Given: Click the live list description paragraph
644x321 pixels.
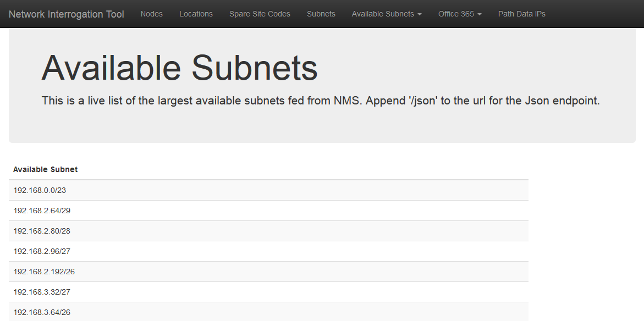Looking at the screenshot, I should click(x=320, y=101).
